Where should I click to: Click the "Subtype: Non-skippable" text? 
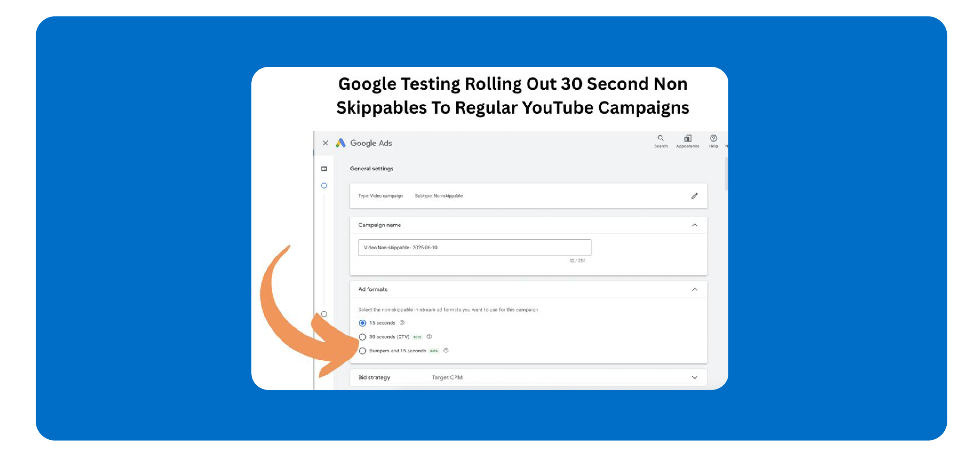coord(439,196)
